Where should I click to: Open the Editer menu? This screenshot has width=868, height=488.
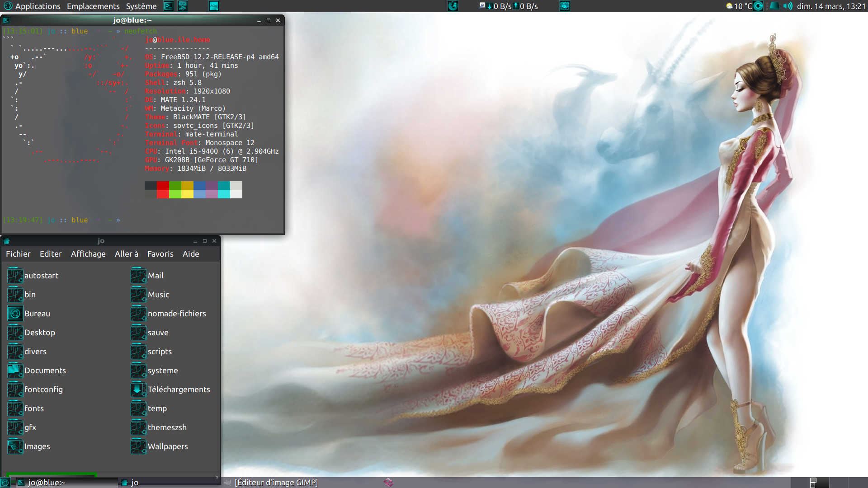point(51,254)
